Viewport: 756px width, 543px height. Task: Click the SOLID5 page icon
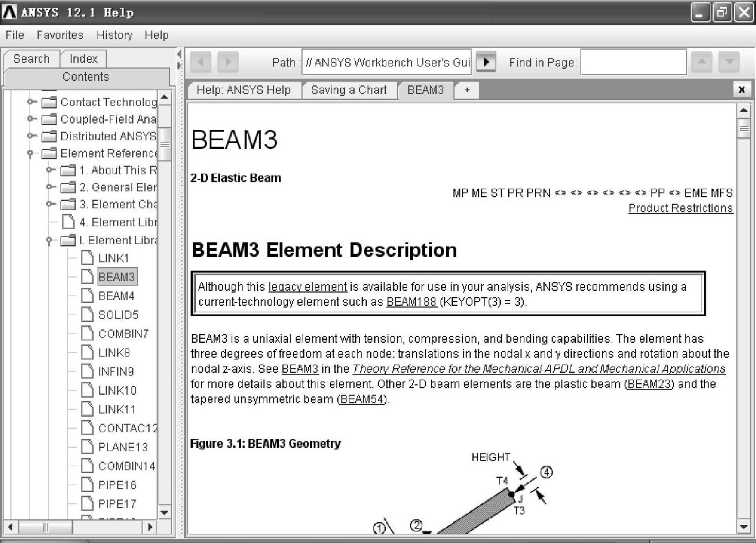pyautogui.click(x=87, y=314)
